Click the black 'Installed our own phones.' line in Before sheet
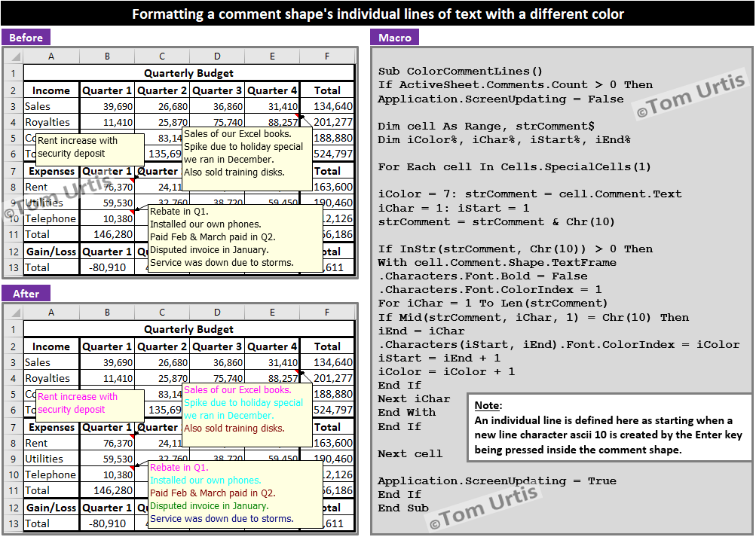 pos(205,224)
